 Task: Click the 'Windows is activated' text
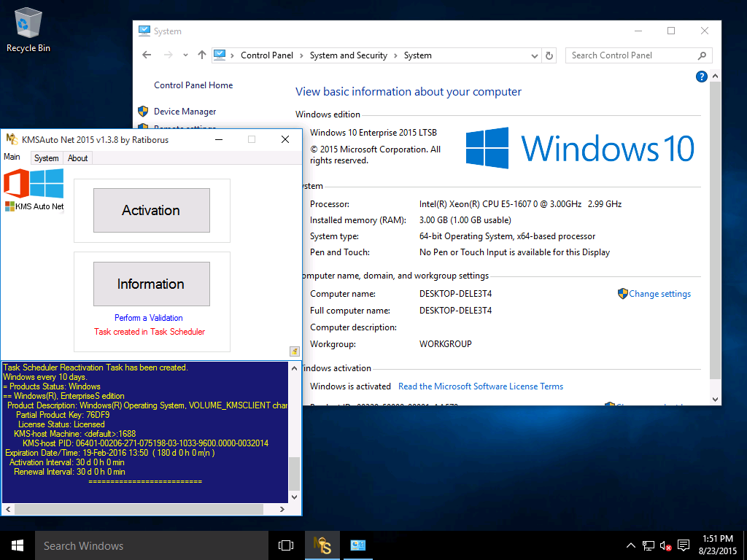(350, 386)
